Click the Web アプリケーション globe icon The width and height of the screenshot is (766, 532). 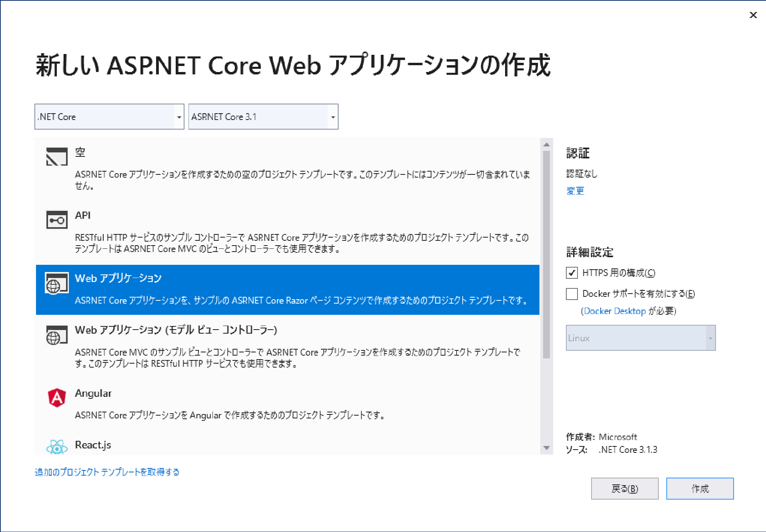point(56,284)
